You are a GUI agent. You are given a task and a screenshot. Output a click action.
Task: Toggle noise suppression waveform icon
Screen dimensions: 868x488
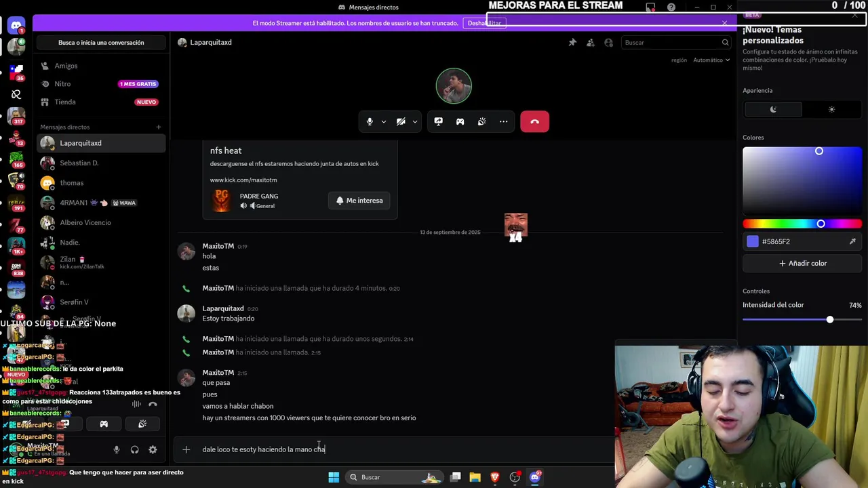(x=136, y=404)
